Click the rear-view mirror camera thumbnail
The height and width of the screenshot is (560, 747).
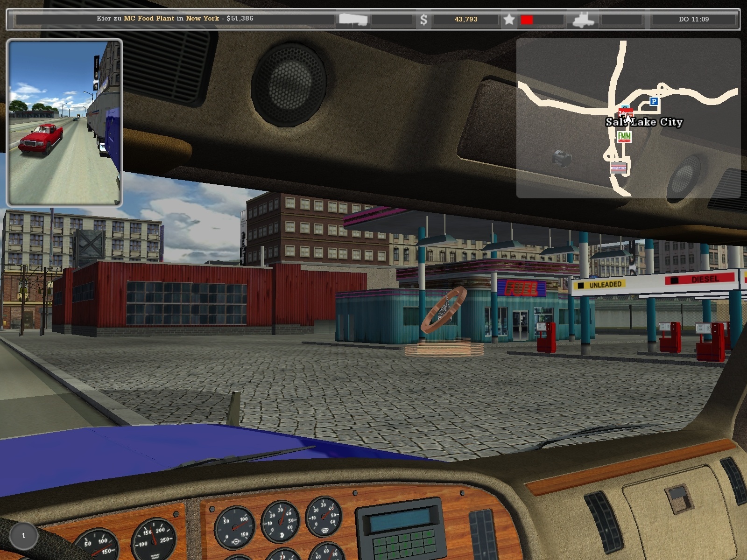(x=64, y=122)
